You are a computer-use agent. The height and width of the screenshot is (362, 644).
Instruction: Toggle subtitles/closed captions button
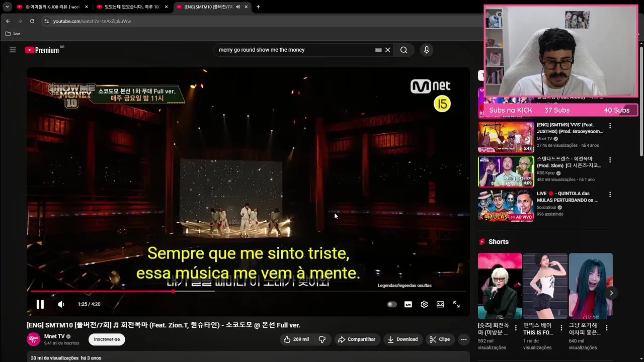click(x=408, y=304)
